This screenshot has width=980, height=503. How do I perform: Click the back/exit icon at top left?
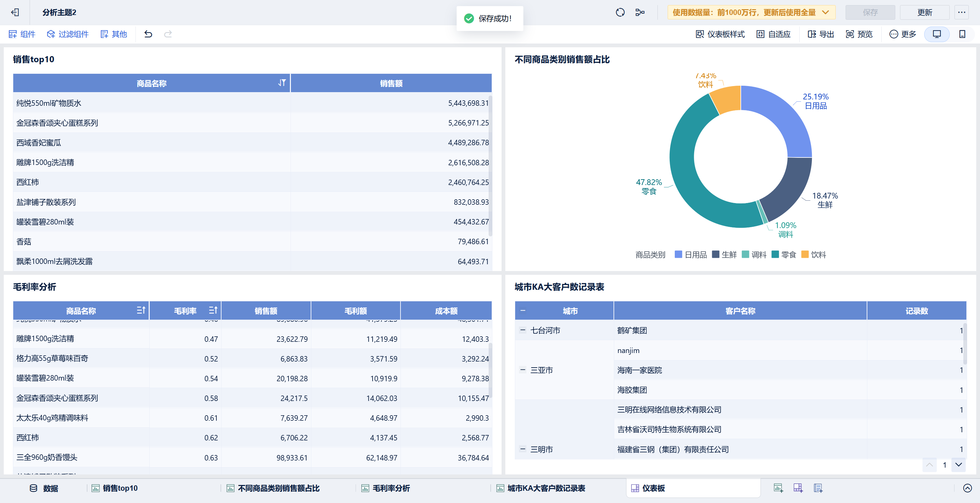15,12
